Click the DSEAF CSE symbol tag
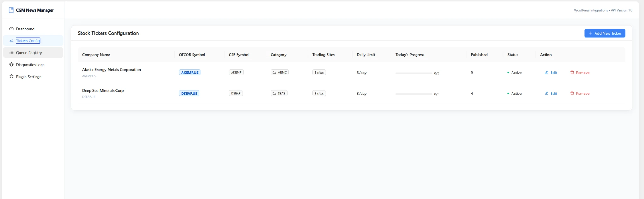The height and width of the screenshot is (199, 644). 236,94
